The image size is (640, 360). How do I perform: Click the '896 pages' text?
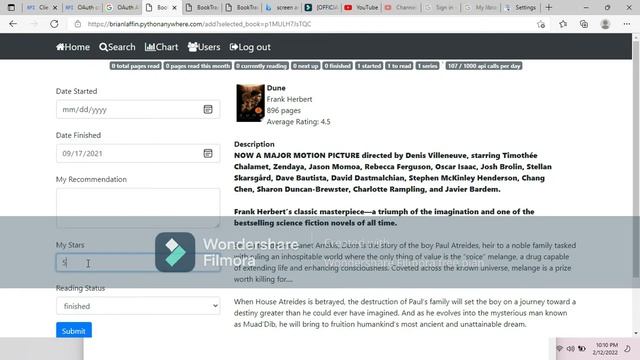(284, 110)
